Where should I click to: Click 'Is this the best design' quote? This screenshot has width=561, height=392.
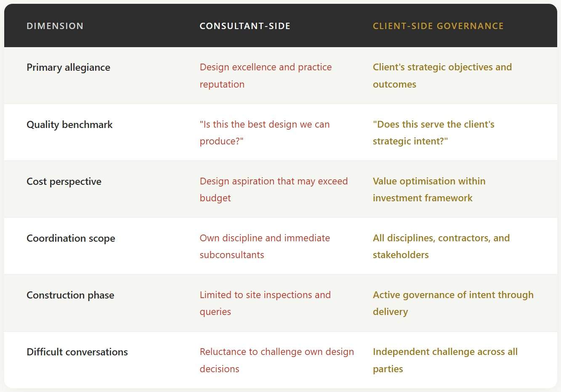[265, 133]
